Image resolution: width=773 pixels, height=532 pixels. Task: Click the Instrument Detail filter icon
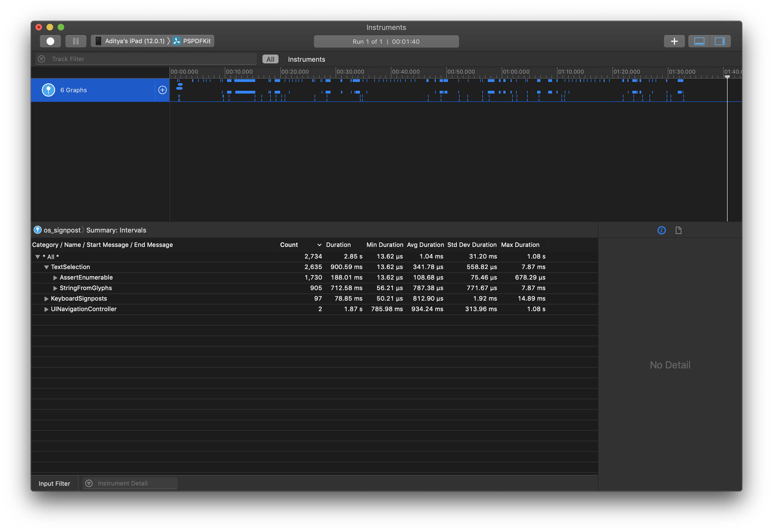pos(89,483)
